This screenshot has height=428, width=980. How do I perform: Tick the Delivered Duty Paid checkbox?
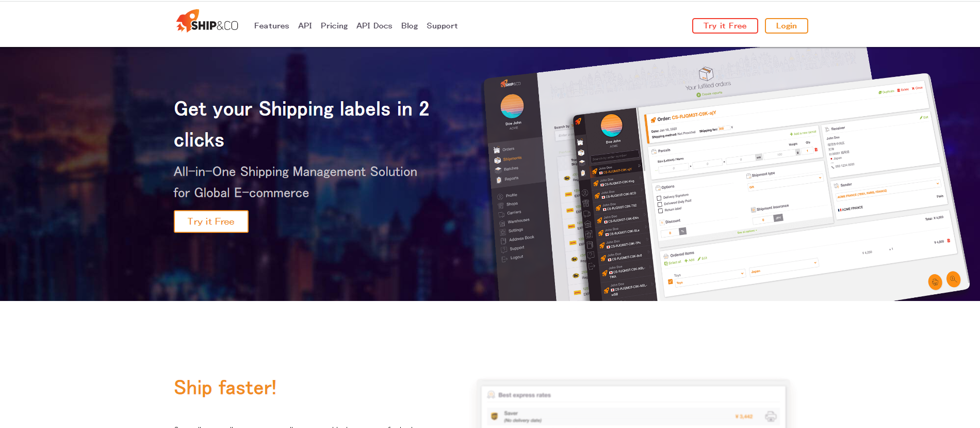point(660,204)
